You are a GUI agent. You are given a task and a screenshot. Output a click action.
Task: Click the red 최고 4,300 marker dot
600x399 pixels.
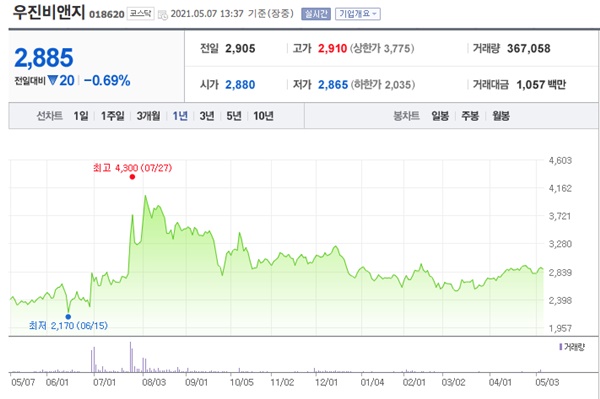pyautogui.click(x=132, y=177)
